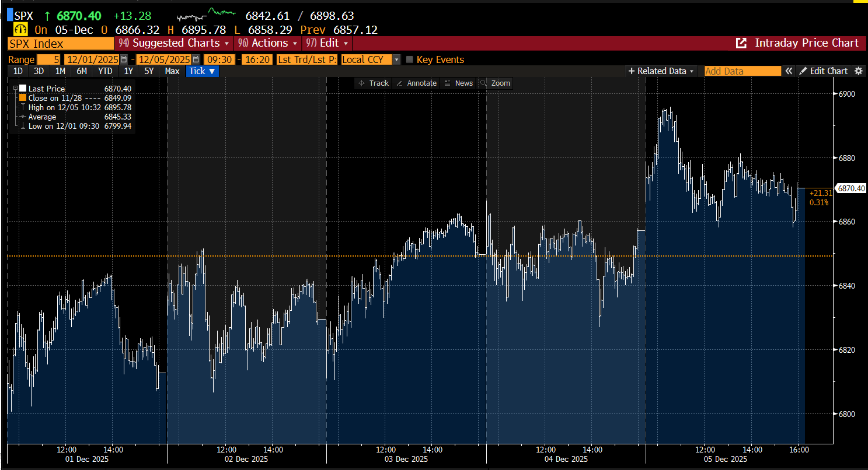Select the 6M range tab

click(82, 71)
